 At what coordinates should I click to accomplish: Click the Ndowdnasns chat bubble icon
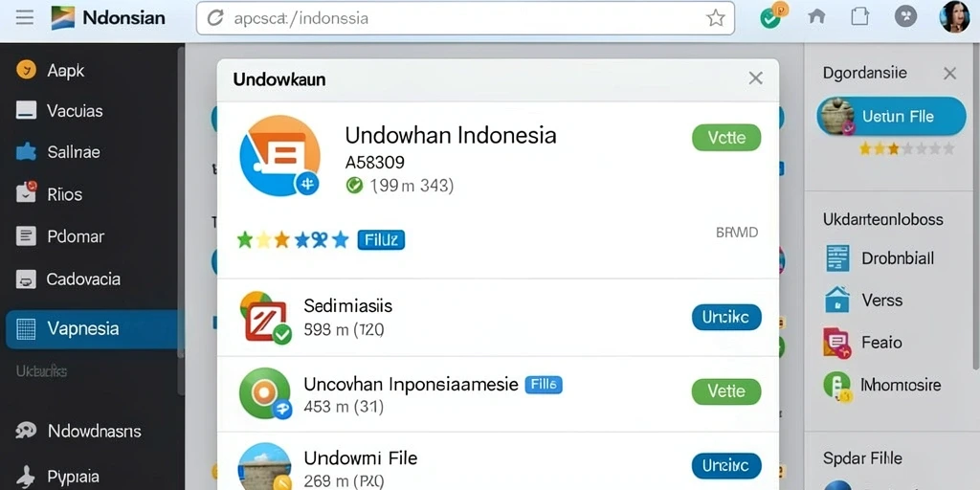pyautogui.click(x=26, y=430)
